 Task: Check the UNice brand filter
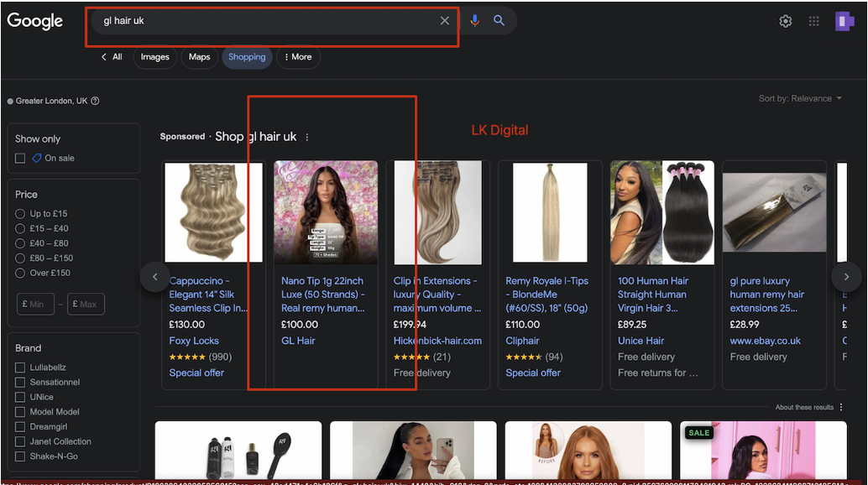click(20, 397)
